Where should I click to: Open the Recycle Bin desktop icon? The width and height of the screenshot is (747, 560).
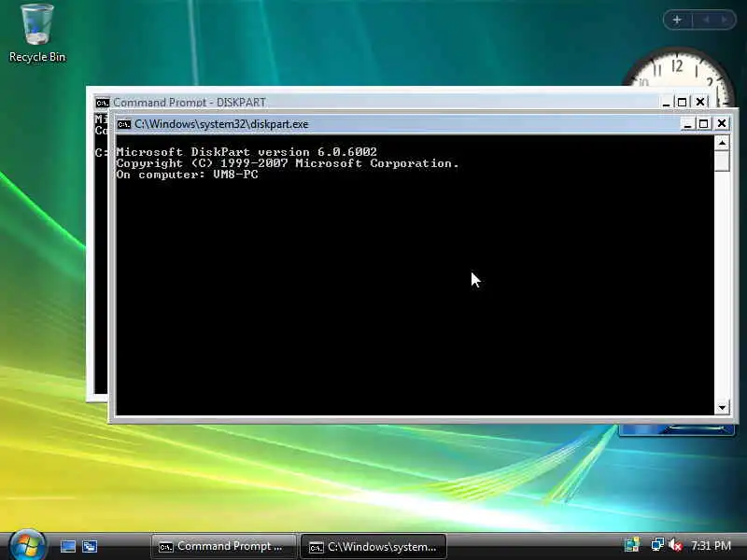coord(37,34)
